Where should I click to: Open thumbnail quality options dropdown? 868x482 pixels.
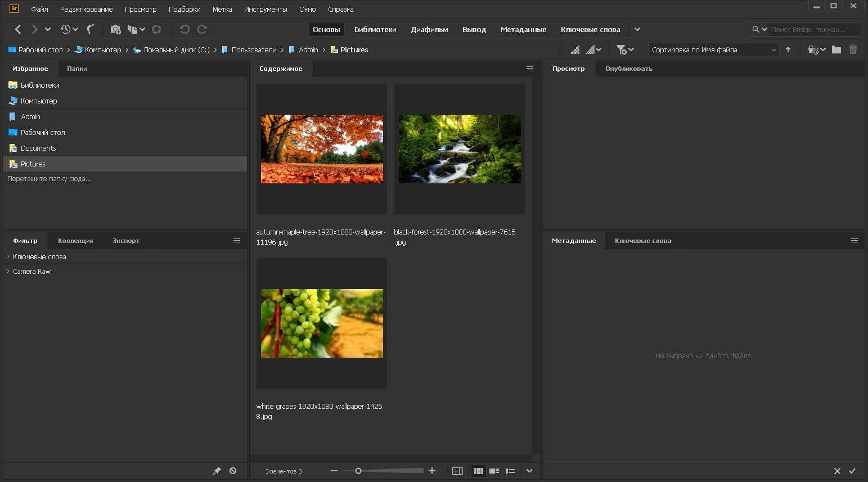click(x=593, y=49)
